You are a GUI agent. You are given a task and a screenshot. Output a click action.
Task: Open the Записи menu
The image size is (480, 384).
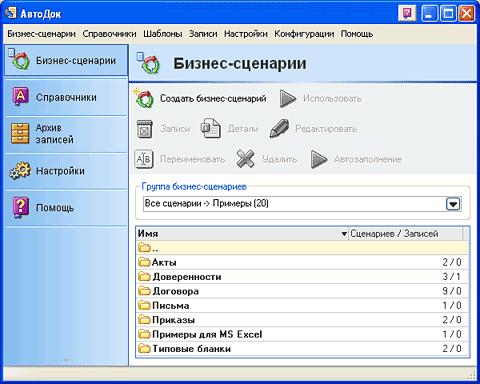[x=203, y=34]
